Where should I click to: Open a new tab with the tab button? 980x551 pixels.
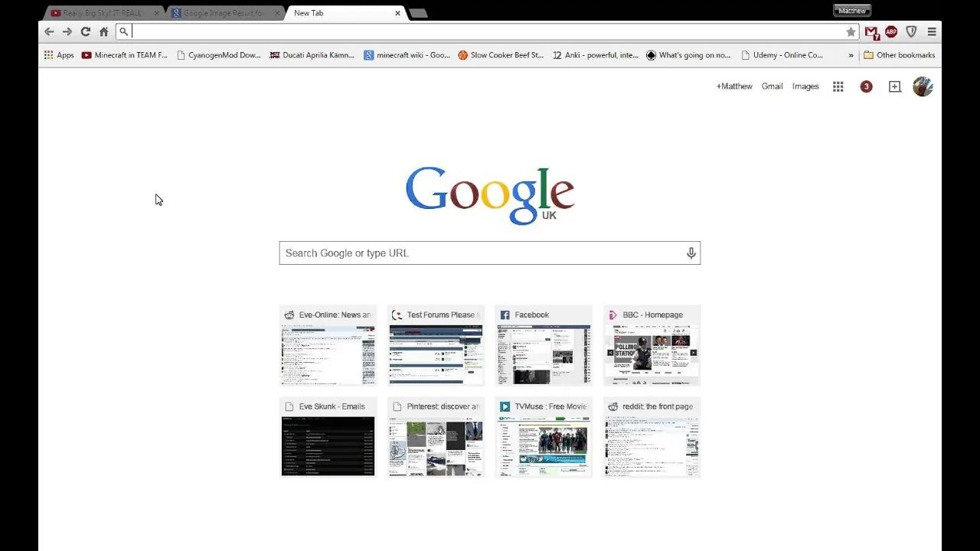click(x=418, y=13)
